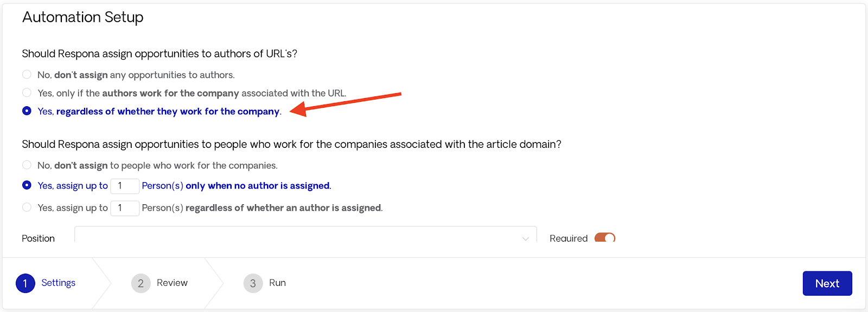Choose "only when no author is assigned" radio option

click(27, 185)
